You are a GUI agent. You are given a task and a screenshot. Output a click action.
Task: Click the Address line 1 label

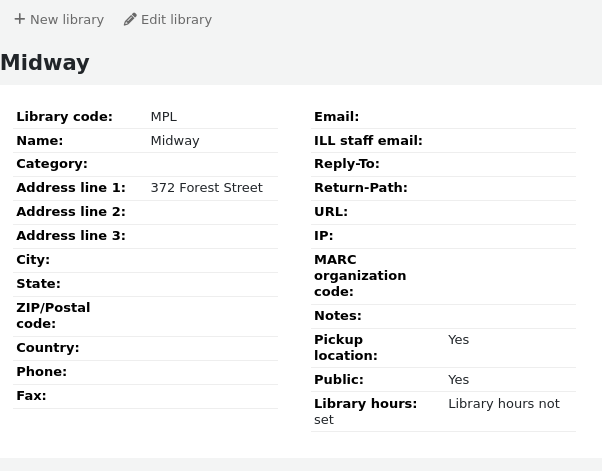click(71, 188)
